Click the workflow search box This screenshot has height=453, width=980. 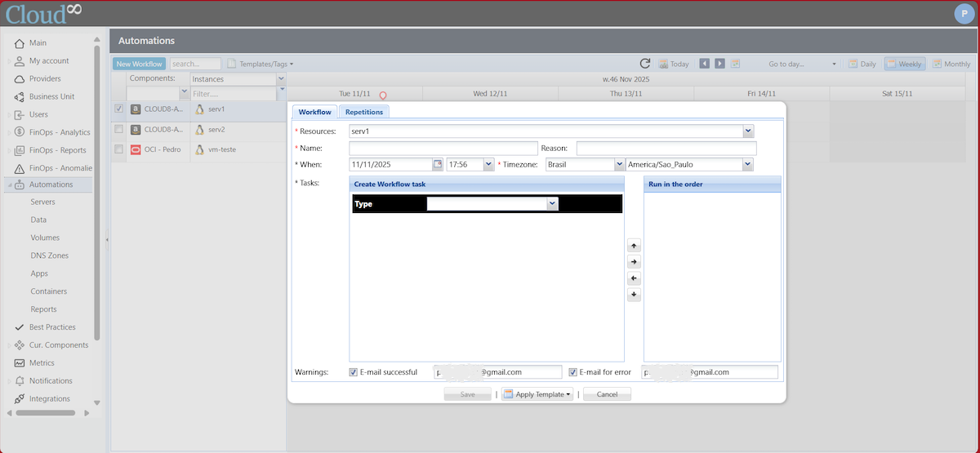195,64
